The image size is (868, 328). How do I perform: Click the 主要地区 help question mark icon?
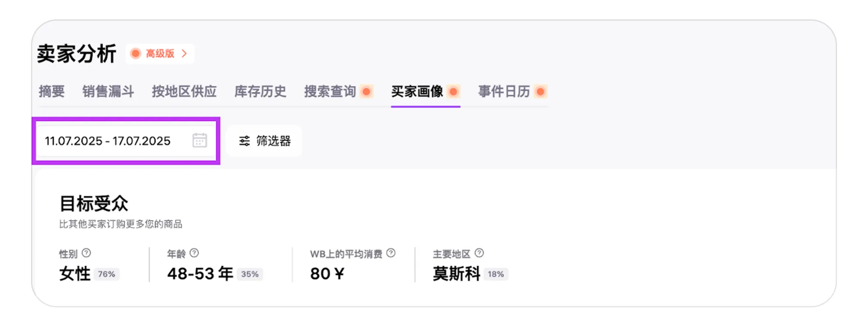pos(479,253)
